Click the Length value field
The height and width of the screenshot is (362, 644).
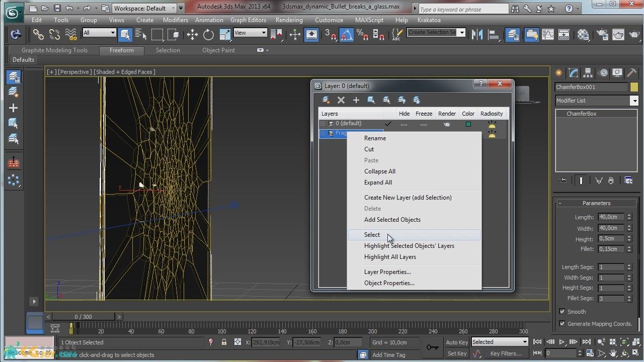(x=611, y=217)
